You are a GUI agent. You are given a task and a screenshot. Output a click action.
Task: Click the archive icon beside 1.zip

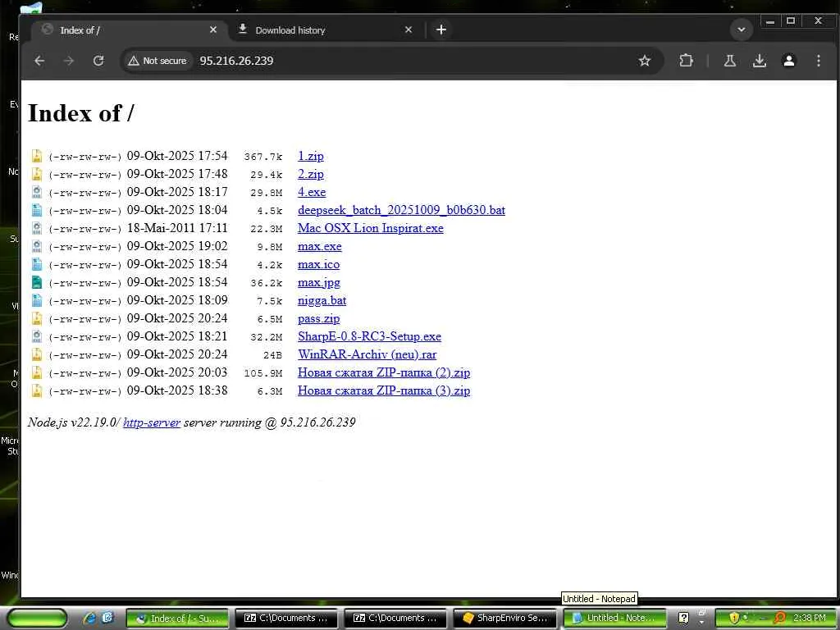[x=36, y=156]
